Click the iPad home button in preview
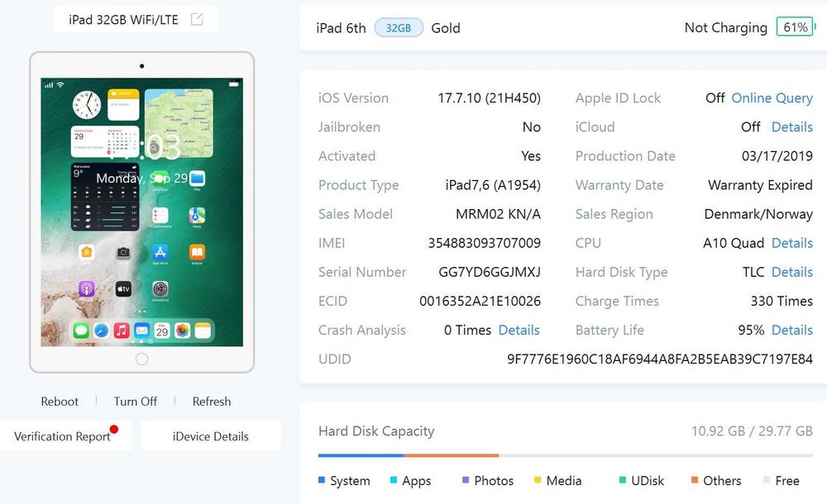 click(x=142, y=359)
